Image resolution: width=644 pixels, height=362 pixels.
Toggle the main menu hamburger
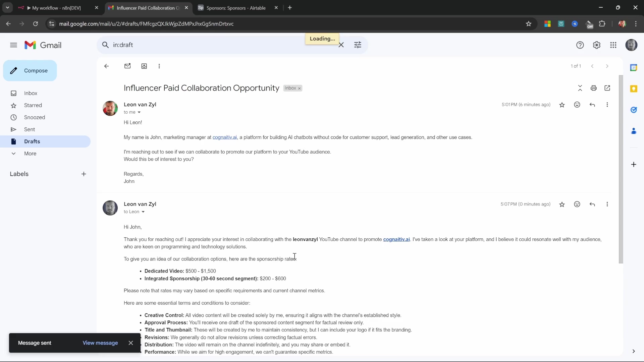tap(13, 45)
